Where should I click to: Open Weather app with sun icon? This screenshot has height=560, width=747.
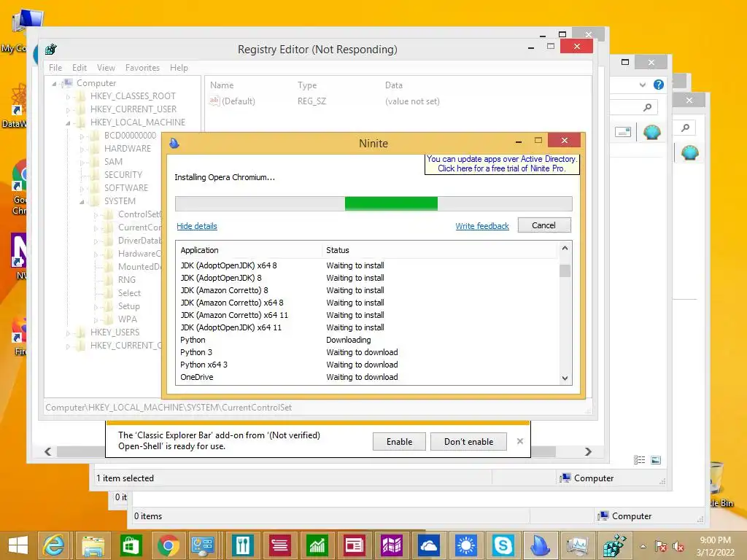[x=466, y=545]
